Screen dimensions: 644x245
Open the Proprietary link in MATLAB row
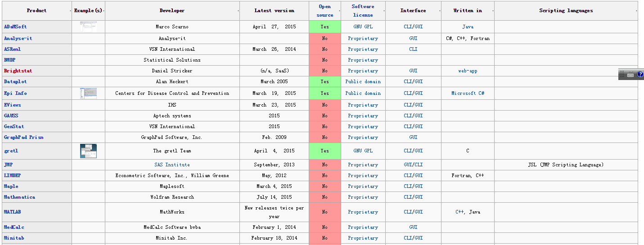pyautogui.click(x=363, y=212)
